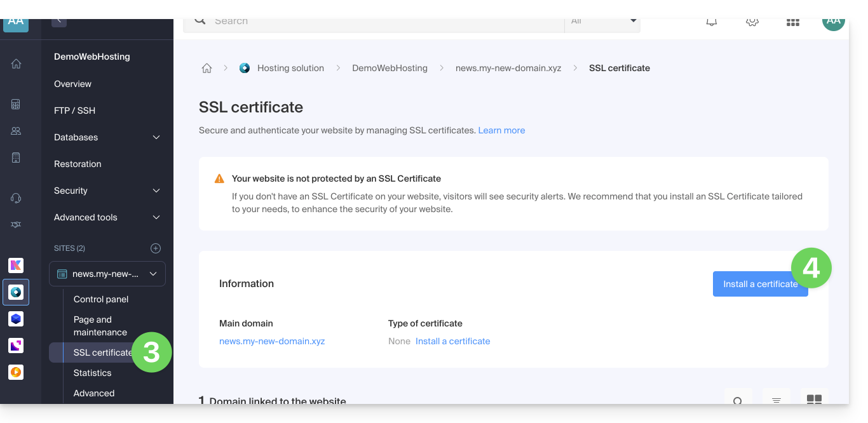868x423 pixels.
Task: Open the support headset icon
Action: pos(16,198)
